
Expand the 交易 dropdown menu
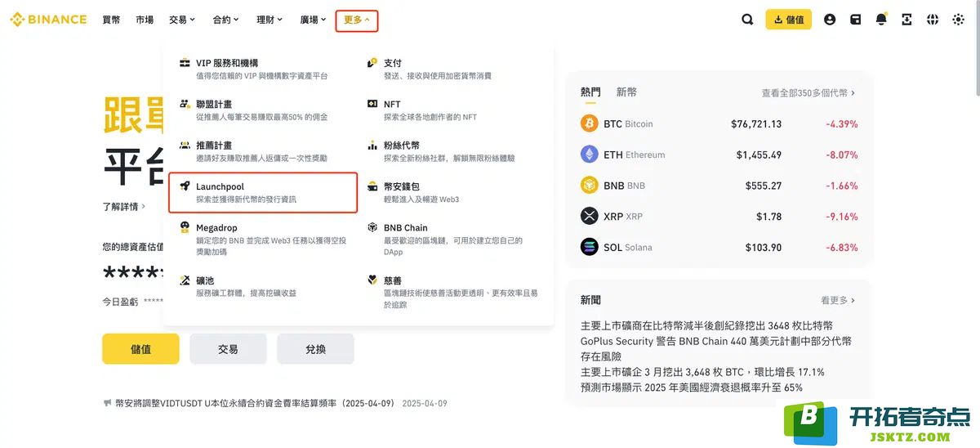point(181,20)
